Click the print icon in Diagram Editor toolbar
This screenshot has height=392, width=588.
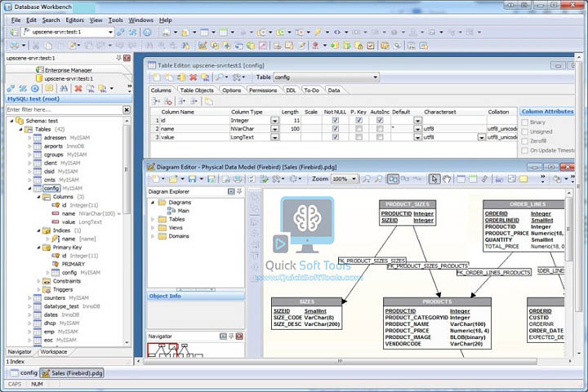238,179
